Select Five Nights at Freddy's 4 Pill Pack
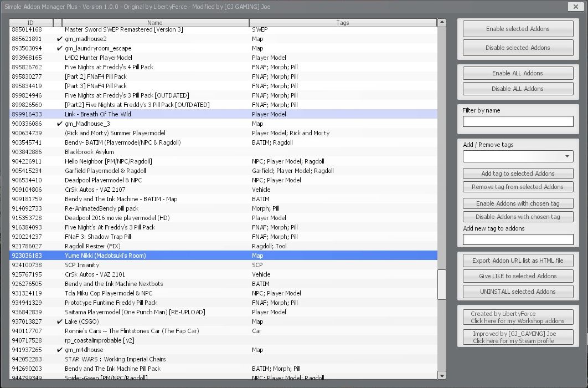The width and height of the screenshot is (588, 388). [223, 67]
